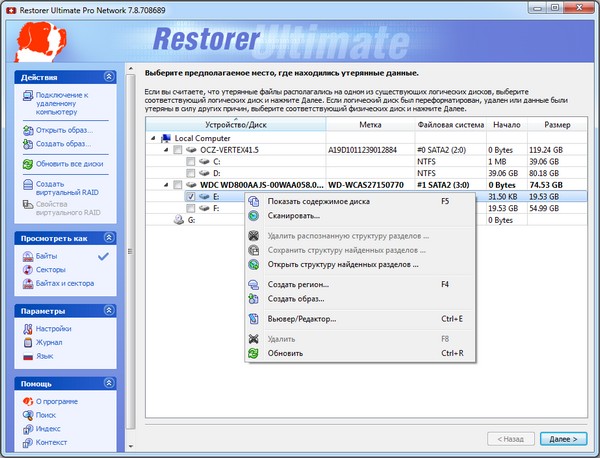Collapse the Помощь panel
The width and height of the screenshot is (600, 458).
pyautogui.click(x=109, y=383)
